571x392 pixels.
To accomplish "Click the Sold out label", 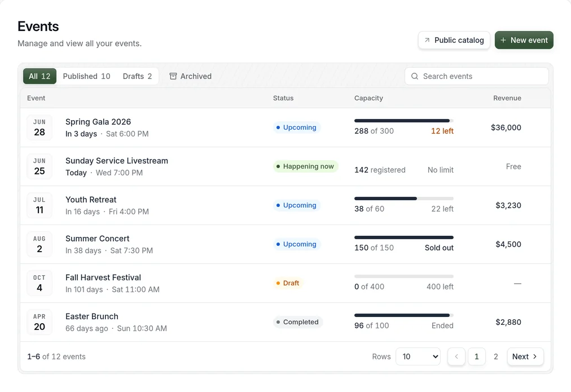I will (x=439, y=248).
